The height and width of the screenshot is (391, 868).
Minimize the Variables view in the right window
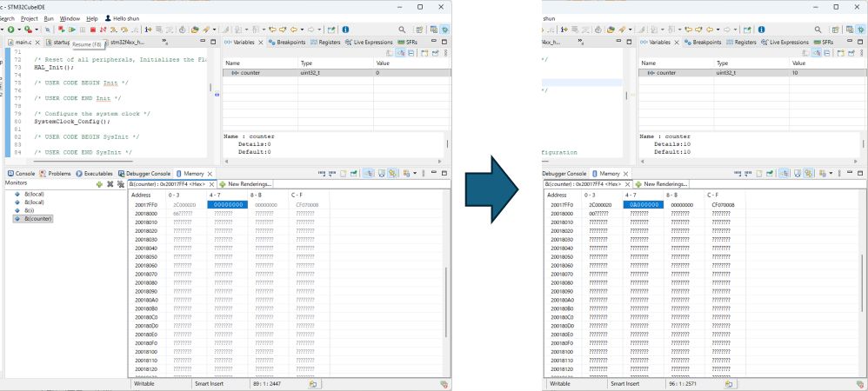click(x=847, y=42)
